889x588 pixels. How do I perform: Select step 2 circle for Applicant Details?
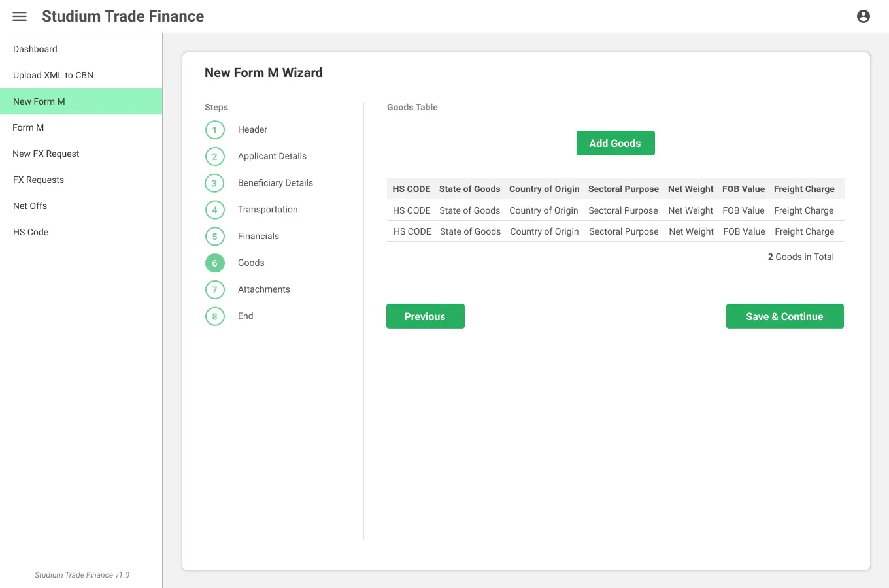click(214, 157)
